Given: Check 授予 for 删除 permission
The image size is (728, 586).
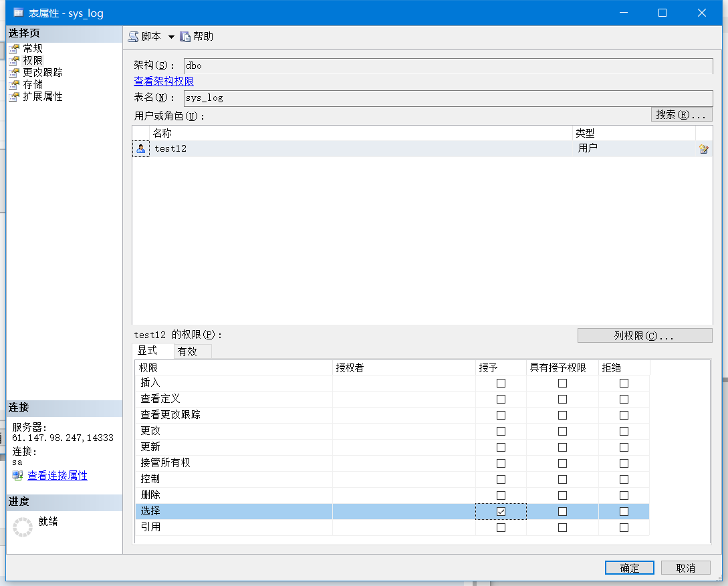Looking at the screenshot, I should (x=501, y=496).
